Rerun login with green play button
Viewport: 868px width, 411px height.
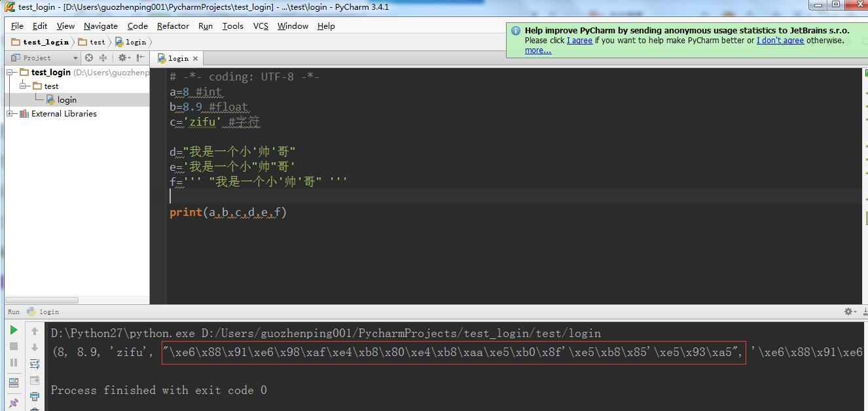pyautogui.click(x=14, y=331)
